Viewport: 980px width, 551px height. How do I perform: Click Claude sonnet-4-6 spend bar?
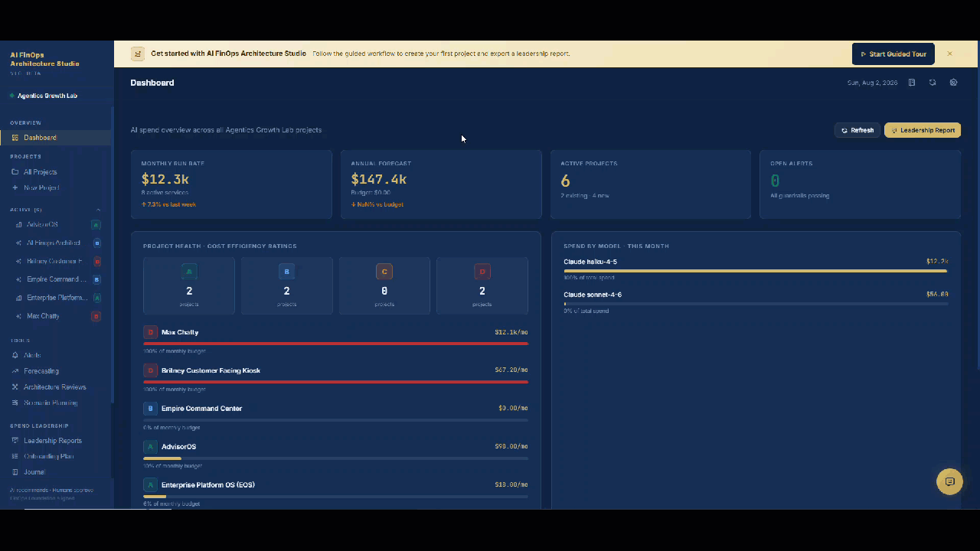(x=756, y=304)
